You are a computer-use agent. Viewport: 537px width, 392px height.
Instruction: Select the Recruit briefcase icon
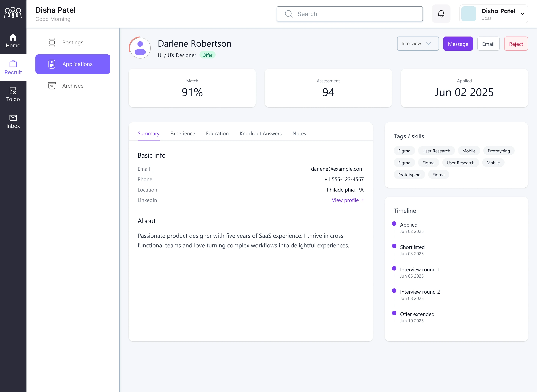pyautogui.click(x=13, y=64)
